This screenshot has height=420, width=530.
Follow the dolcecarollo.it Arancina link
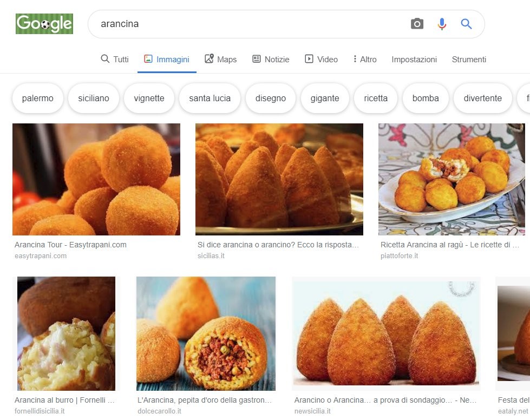pyautogui.click(x=206, y=401)
